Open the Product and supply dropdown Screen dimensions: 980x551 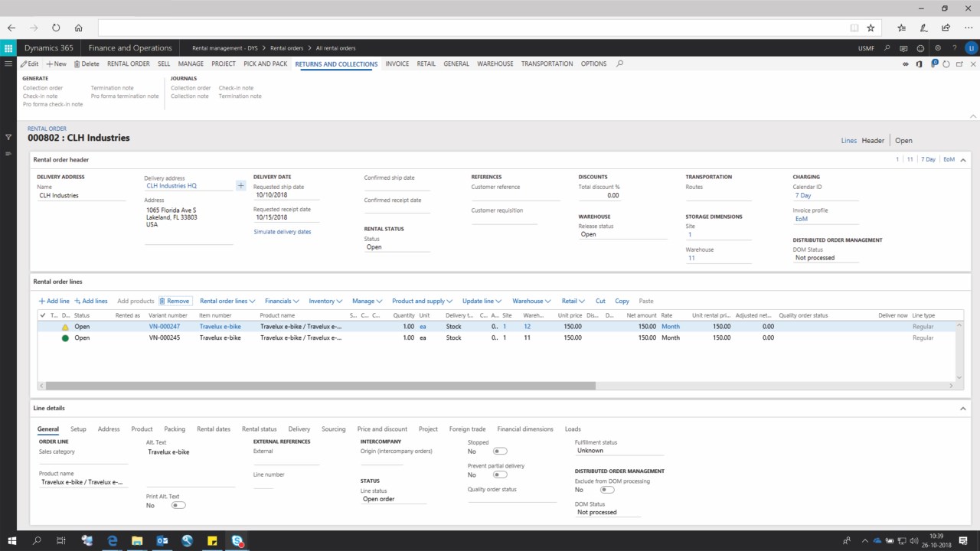pyautogui.click(x=423, y=301)
